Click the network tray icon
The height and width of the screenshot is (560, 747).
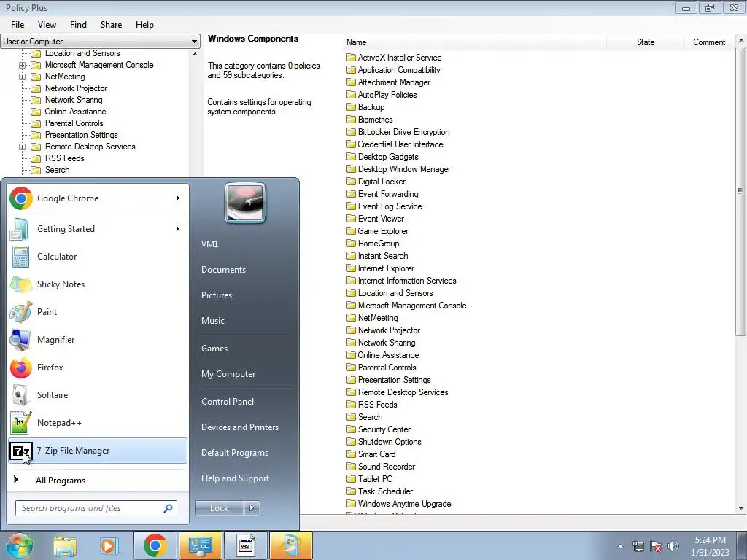638,546
